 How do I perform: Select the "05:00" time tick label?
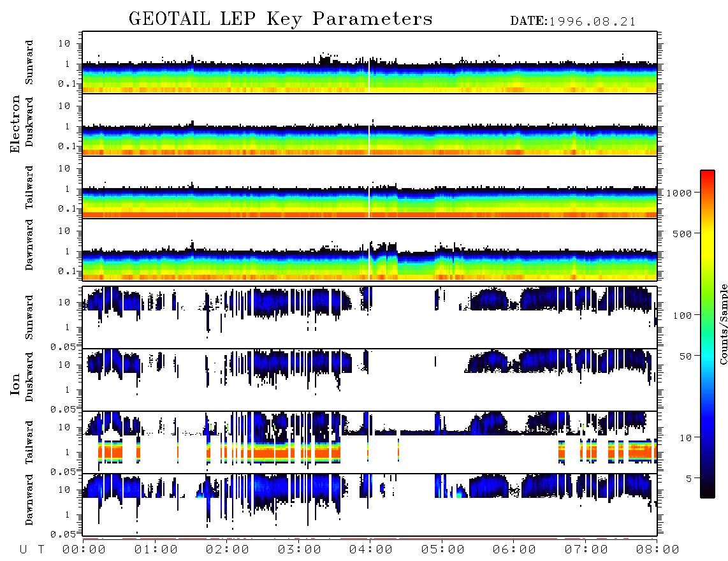pos(442,550)
